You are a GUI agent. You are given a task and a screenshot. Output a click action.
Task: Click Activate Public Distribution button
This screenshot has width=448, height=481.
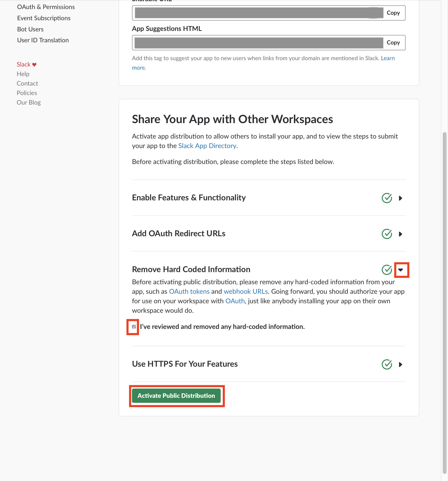(x=176, y=396)
